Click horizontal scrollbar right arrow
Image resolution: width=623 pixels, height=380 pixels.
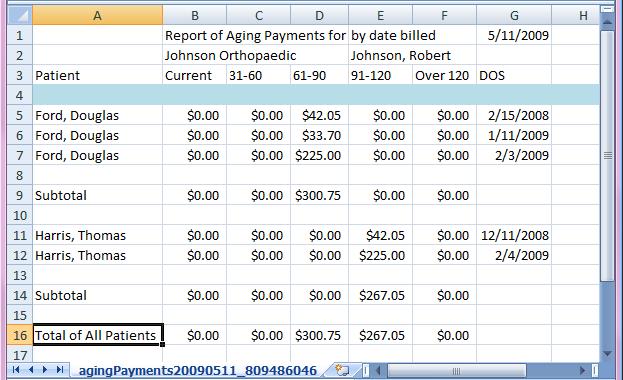pos(582,371)
